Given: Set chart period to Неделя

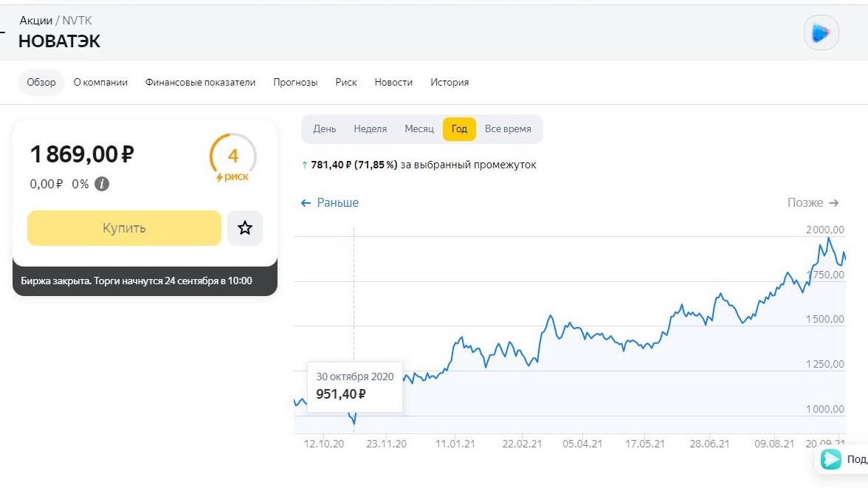Looking at the screenshot, I should [371, 128].
